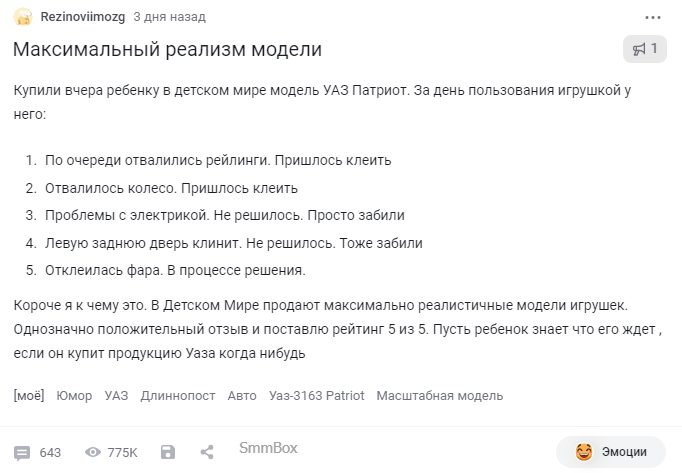Open author profile Rezinoviimozg
Viewport: 682px width, 473px height.
coord(83,17)
